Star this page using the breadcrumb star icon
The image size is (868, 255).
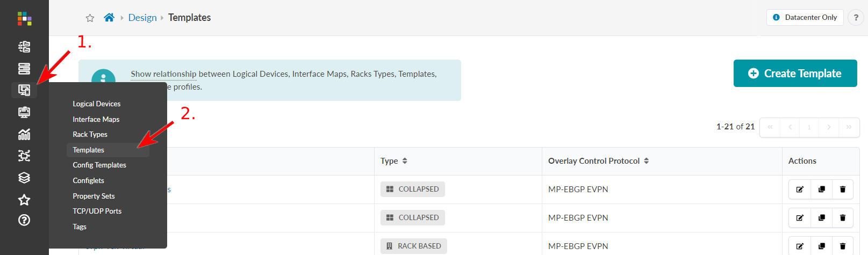[x=90, y=18]
